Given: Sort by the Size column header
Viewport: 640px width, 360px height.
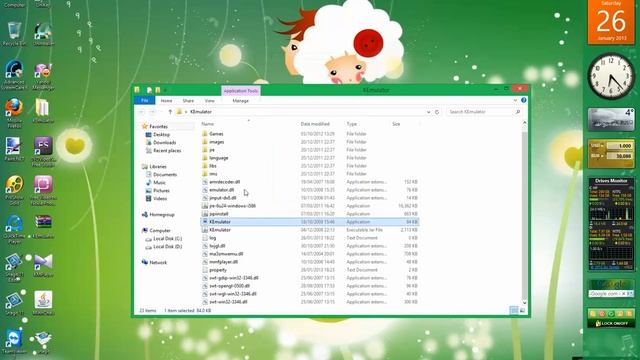Looking at the screenshot, I should coord(396,124).
